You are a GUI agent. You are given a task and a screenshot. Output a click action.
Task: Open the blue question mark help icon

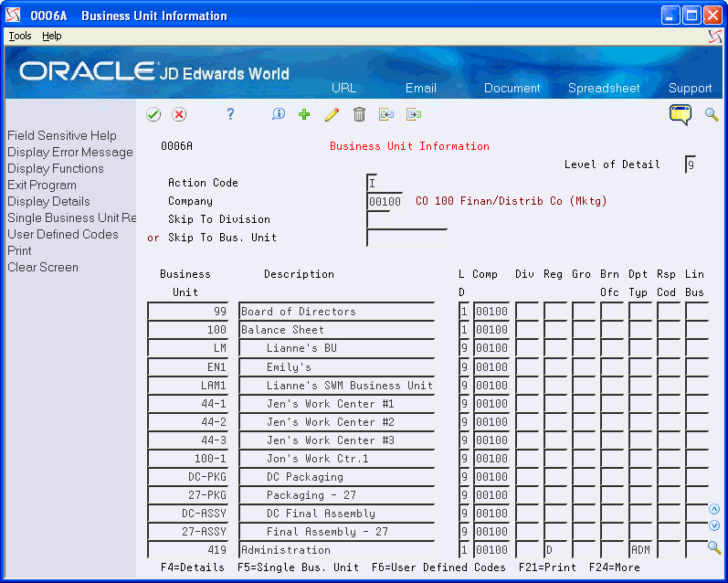(230, 114)
